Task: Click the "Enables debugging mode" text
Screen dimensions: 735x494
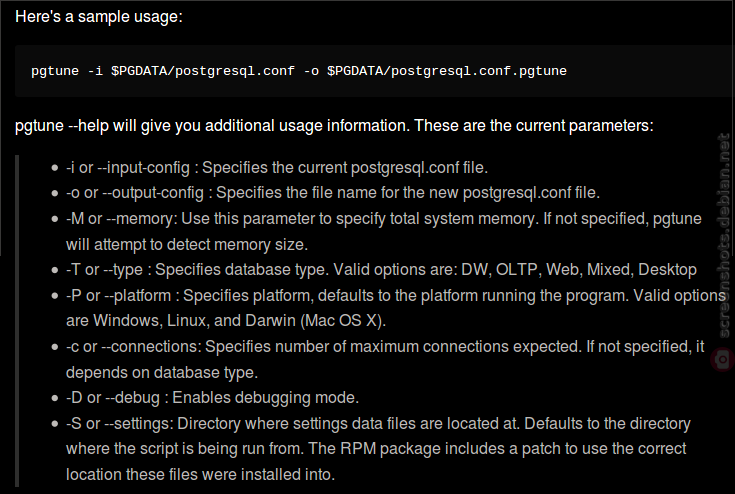Action: tap(265, 397)
